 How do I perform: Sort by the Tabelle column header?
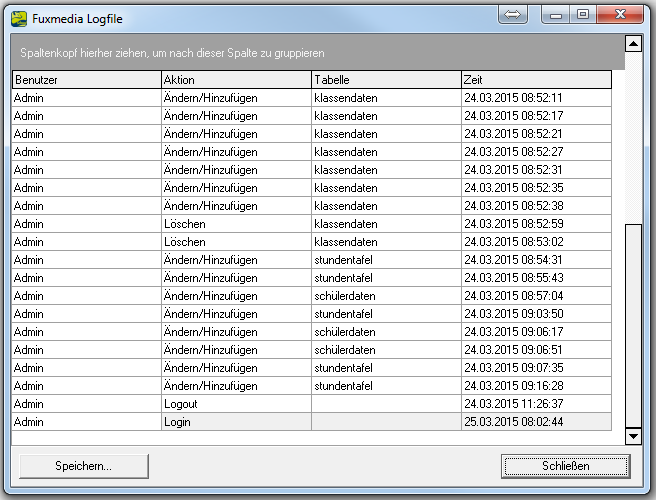click(387, 79)
